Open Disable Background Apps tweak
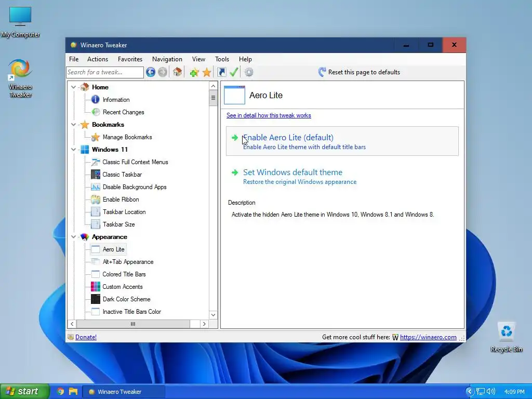The width and height of the screenshot is (532, 399). pyautogui.click(x=135, y=187)
